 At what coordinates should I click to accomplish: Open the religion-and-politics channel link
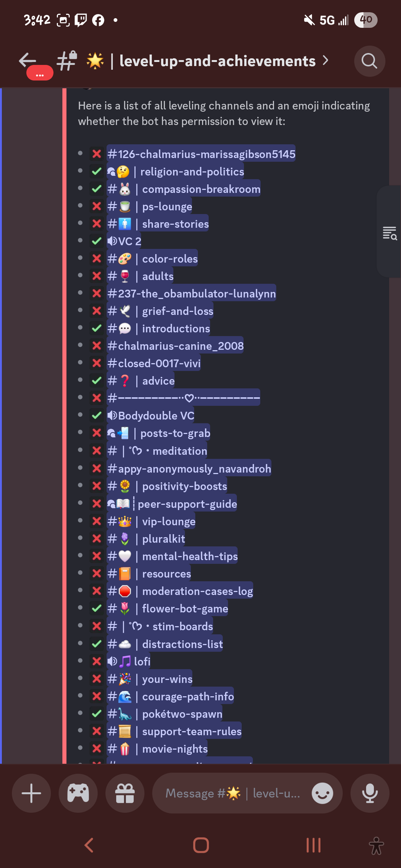pyautogui.click(x=175, y=171)
